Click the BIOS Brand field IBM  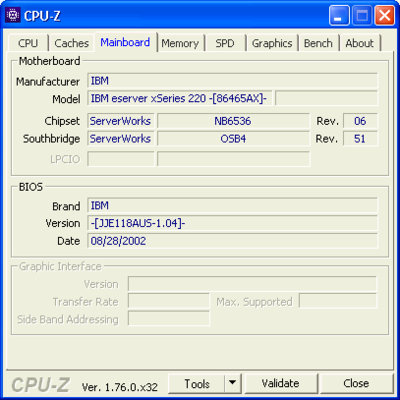point(232,206)
